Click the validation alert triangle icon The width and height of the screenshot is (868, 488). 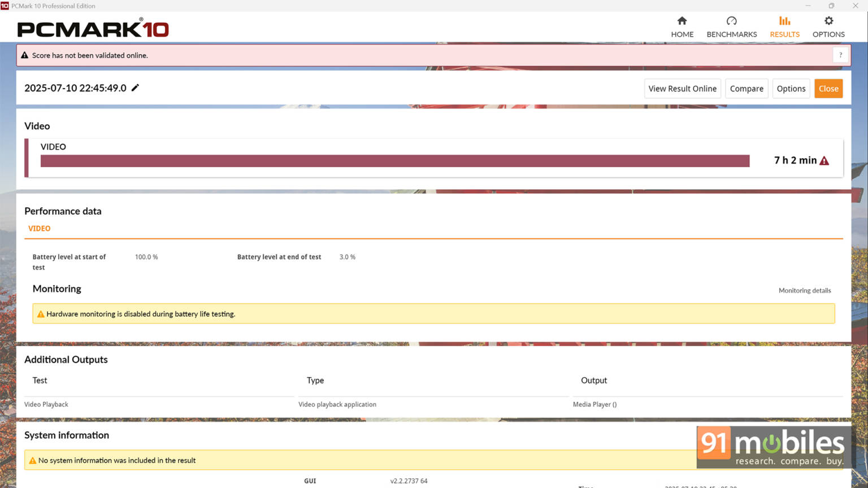tap(24, 55)
